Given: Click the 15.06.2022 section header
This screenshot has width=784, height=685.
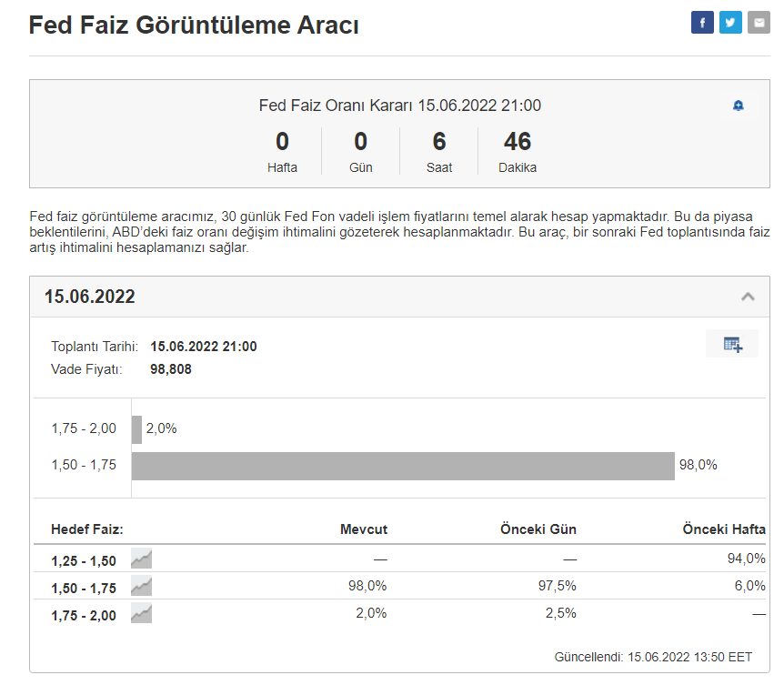Looking at the screenshot, I should 90,297.
